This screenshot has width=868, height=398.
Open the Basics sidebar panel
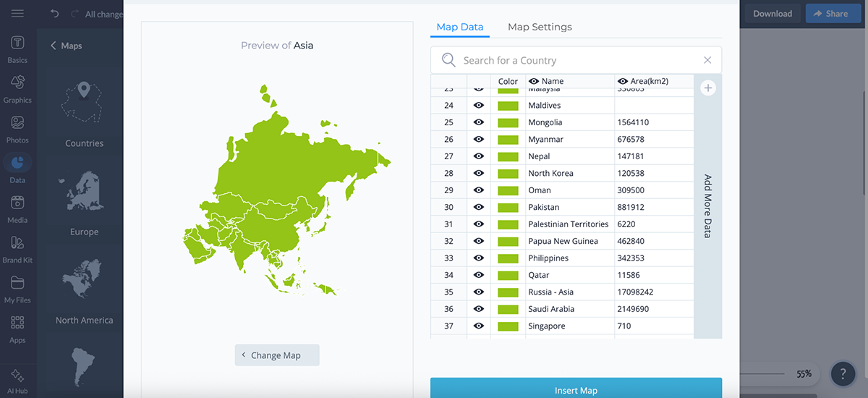17,49
